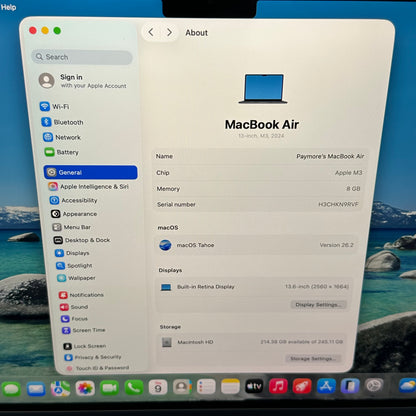Open Photos from the Dock

pyautogui.click(x=85, y=388)
